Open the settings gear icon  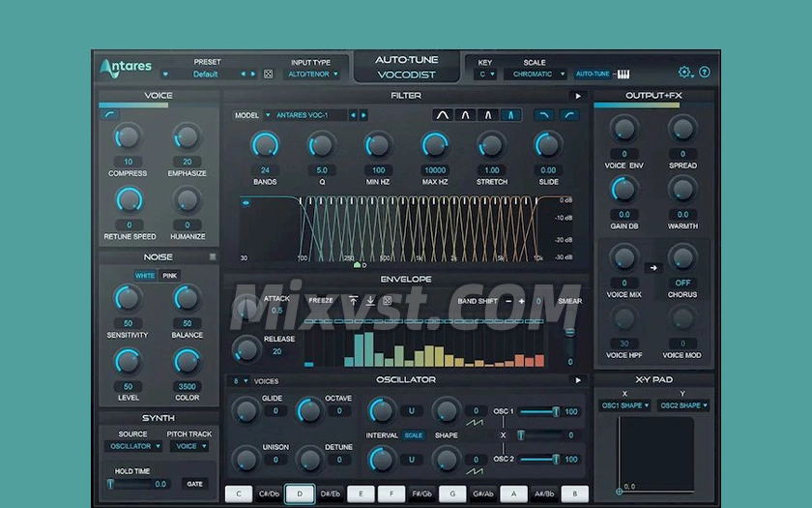684,73
